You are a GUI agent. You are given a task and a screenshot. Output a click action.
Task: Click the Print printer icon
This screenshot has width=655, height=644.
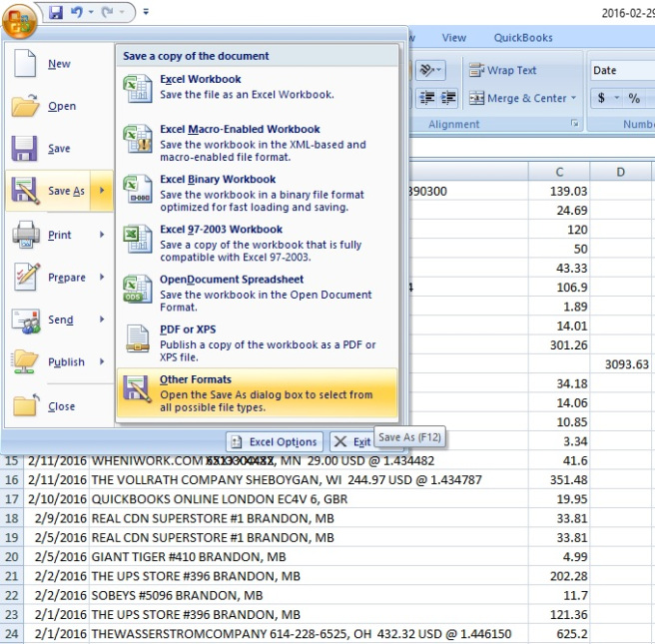[26, 235]
